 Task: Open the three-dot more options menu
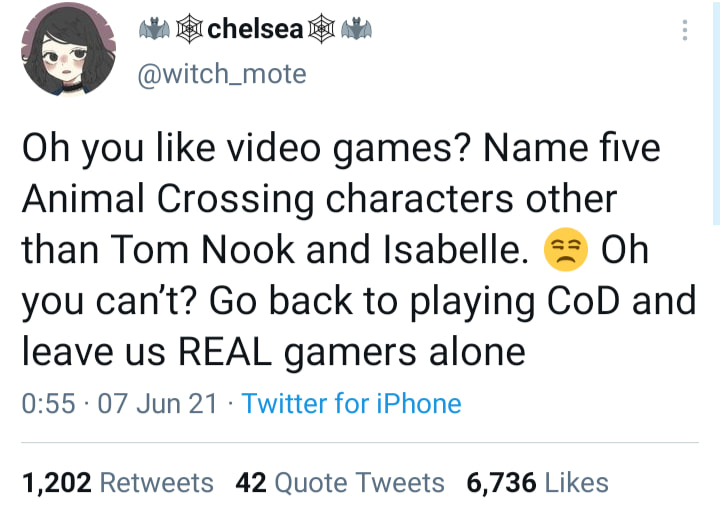[685, 30]
